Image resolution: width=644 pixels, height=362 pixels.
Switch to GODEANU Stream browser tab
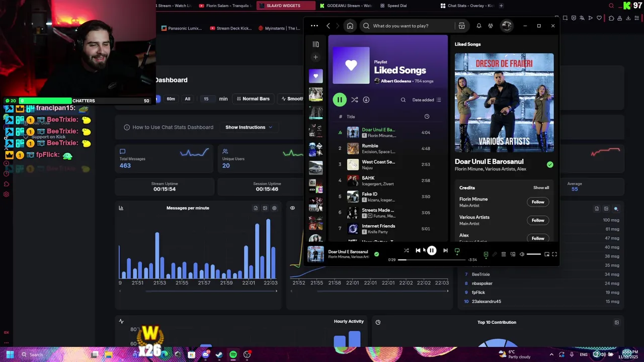click(346, 6)
